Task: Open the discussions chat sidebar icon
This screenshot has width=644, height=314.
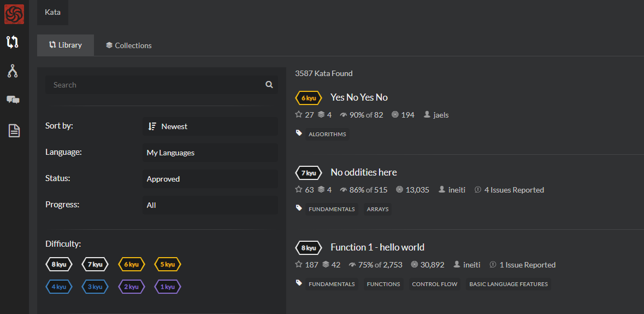Action: pyautogui.click(x=13, y=100)
